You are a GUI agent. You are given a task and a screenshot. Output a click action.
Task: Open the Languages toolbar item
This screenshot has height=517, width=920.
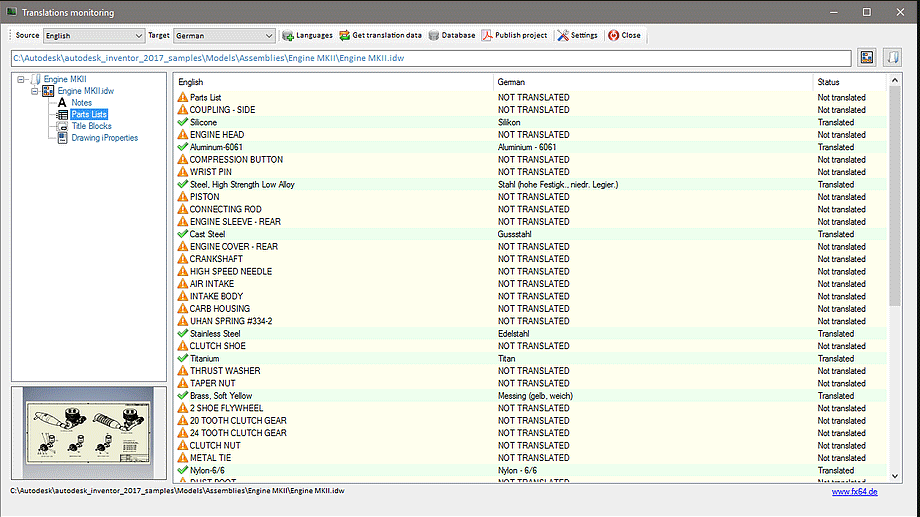(307, 35)
